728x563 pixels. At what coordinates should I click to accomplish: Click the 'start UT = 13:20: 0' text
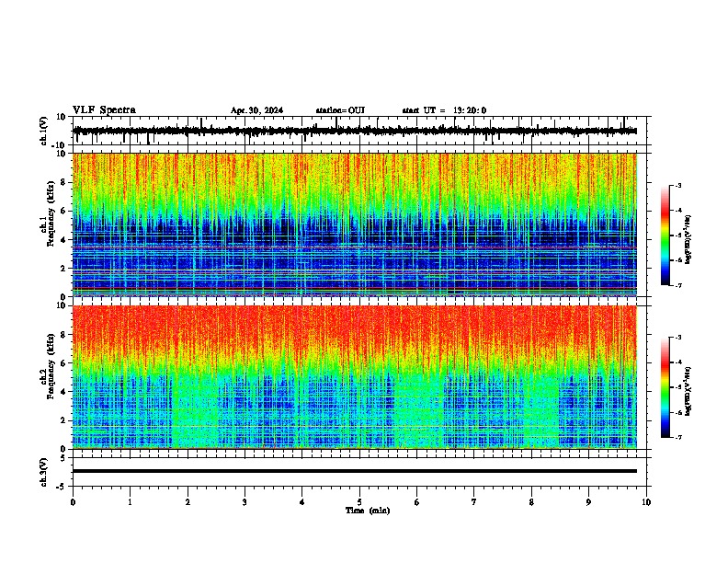tap(444, 110)
